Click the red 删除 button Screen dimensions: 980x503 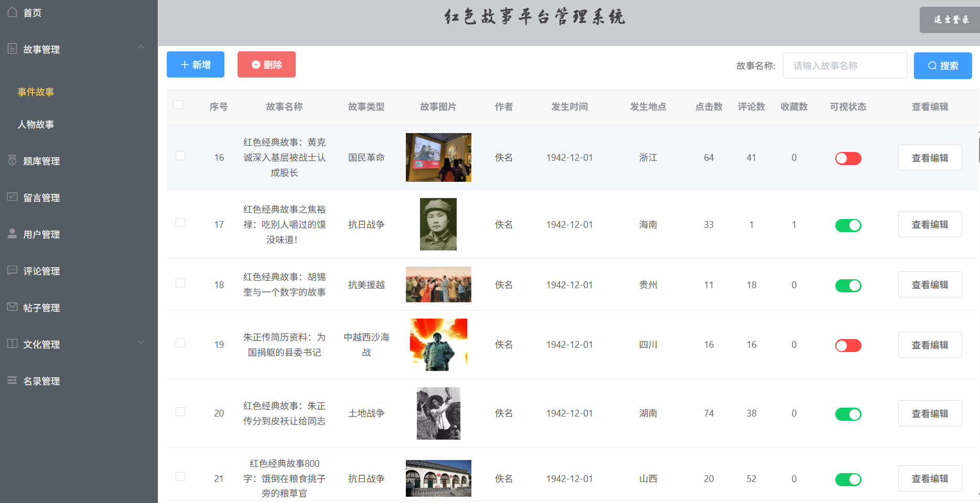click(x=266, y=64)
